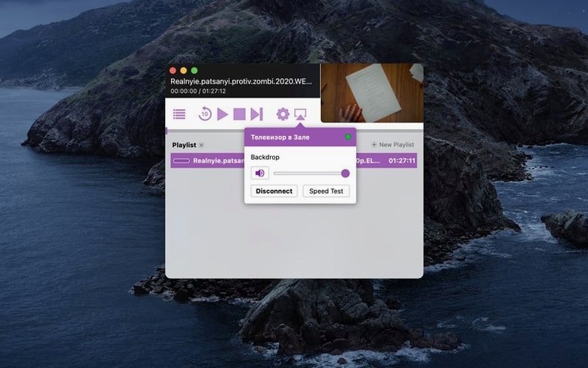Skip to the next track
The width and height of the screenshot is (588, 368).
click(x=256, y=114)
